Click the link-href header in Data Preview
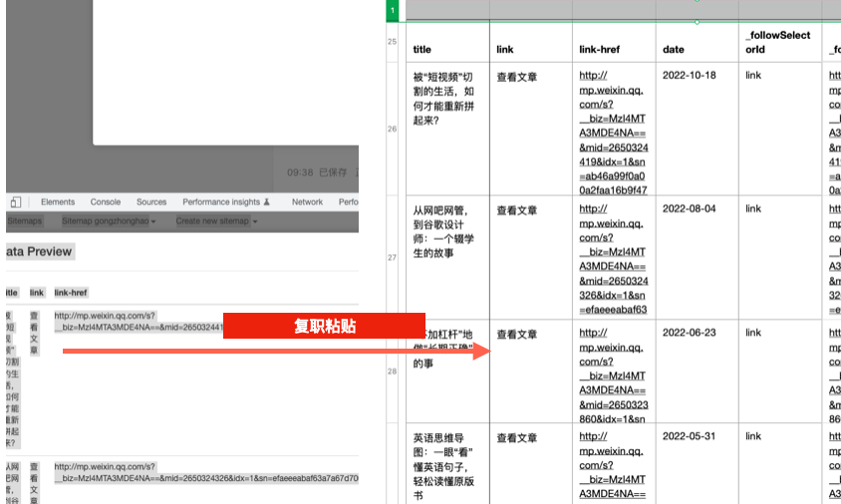The image size is (841, 504). (x=71, y=293)
